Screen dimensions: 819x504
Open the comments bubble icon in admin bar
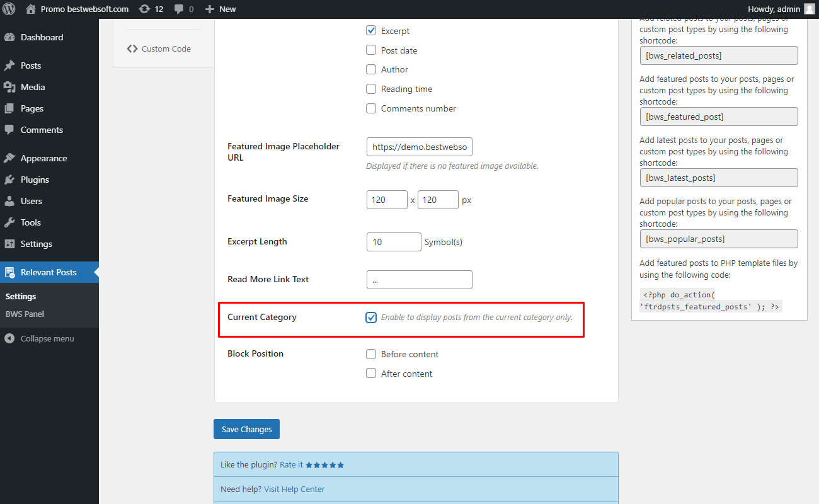(179, 9)
